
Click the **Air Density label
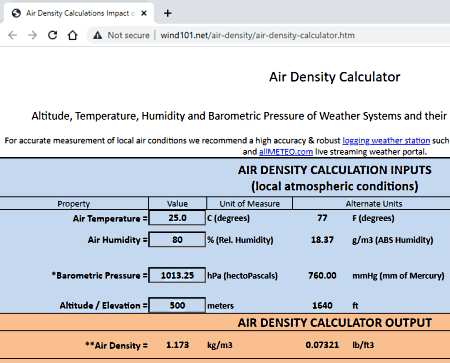(116, 345)
